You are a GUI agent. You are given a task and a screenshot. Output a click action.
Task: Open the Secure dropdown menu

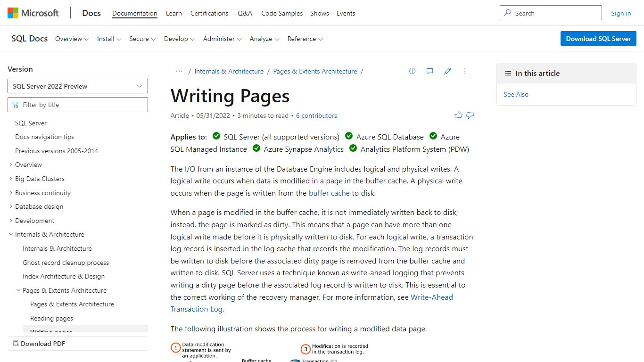(143, 39)
